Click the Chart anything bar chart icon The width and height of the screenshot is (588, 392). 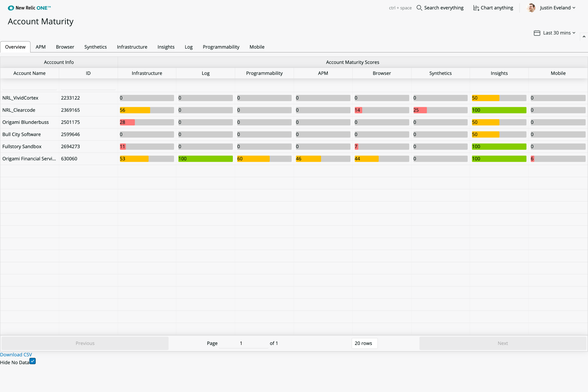click(x=476, y=8)
